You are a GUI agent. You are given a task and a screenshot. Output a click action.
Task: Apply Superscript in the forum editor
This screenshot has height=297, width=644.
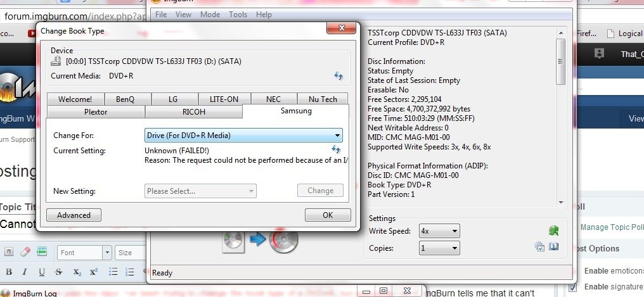(94, 272)
